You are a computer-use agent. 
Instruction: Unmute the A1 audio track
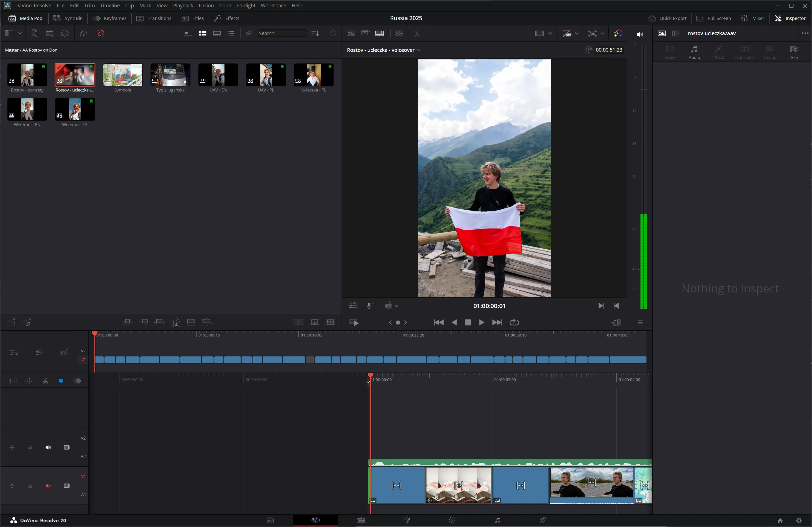pyautogui.click(x=48, y=486)
